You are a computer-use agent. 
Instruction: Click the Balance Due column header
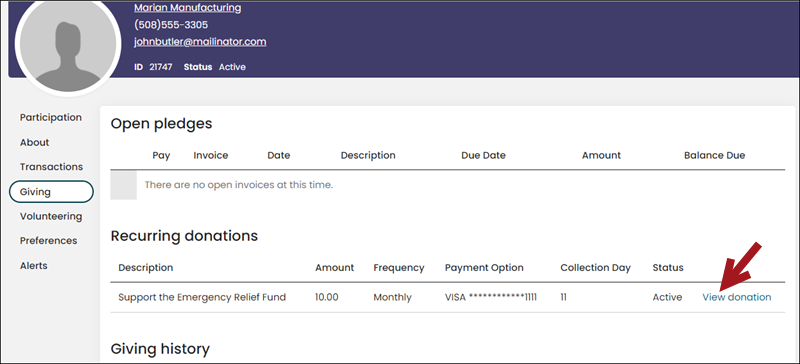point(714,155)
